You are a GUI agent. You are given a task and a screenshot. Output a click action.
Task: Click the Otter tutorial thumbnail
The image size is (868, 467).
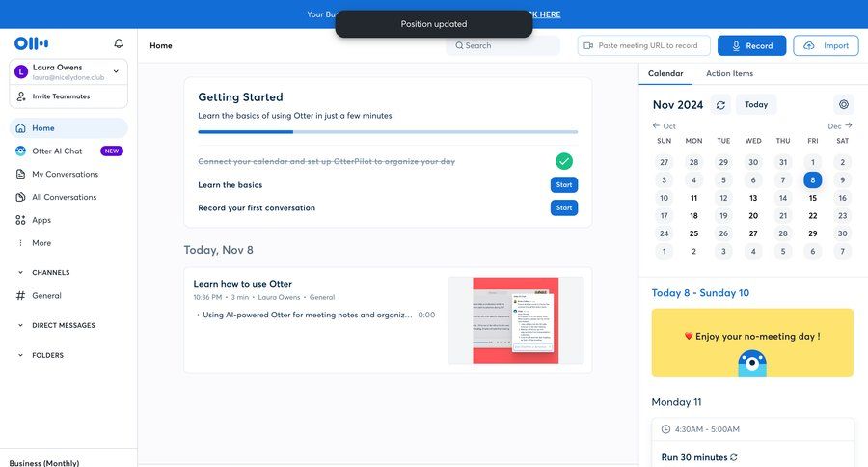point(515,320)
